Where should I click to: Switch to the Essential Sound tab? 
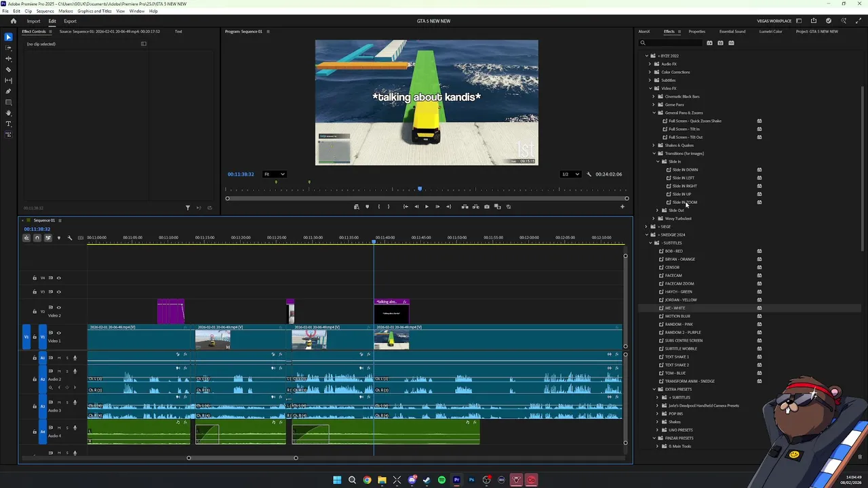(732, 32)
